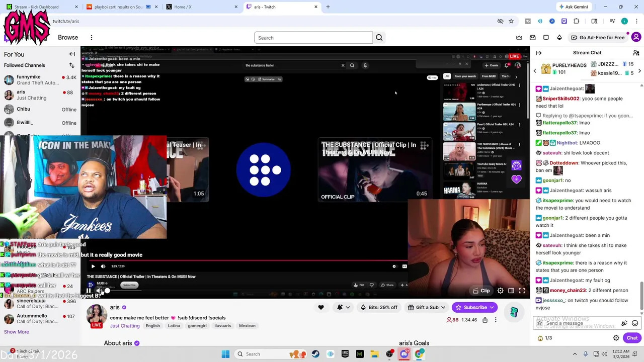Open Gift a Sub dropdown
This screenshot has width=644, height=362.
coord(427,307)
